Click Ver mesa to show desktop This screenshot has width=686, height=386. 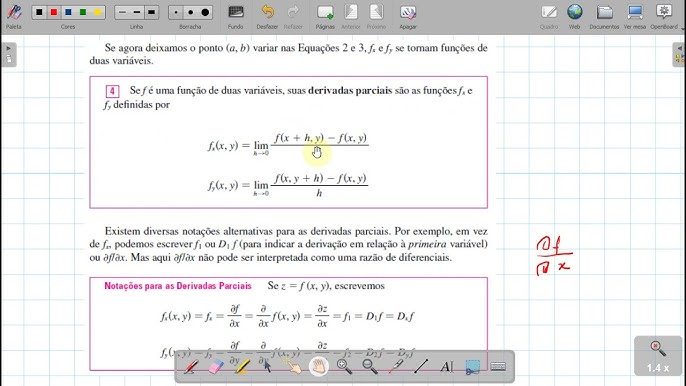click(x=635, y=16)
